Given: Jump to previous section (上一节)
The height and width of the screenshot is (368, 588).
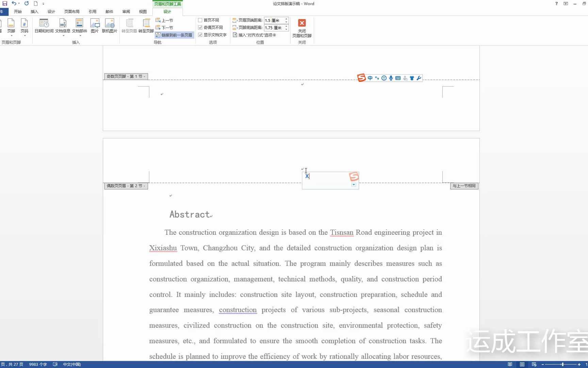Looking at the screenshot, I should tap(164, 20).
